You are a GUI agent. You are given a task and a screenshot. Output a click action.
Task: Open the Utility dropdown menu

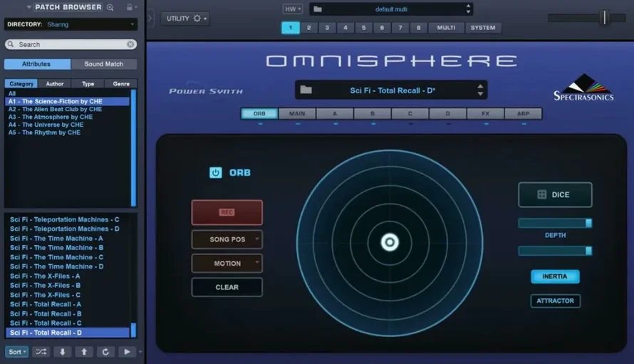coord(185,19)
